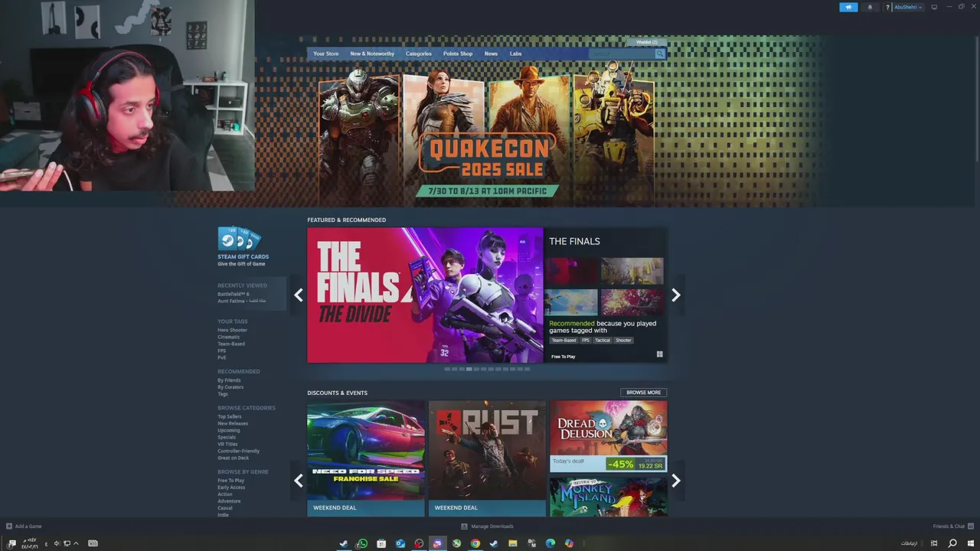Browse the Top Sellers category

coord(230,416)
